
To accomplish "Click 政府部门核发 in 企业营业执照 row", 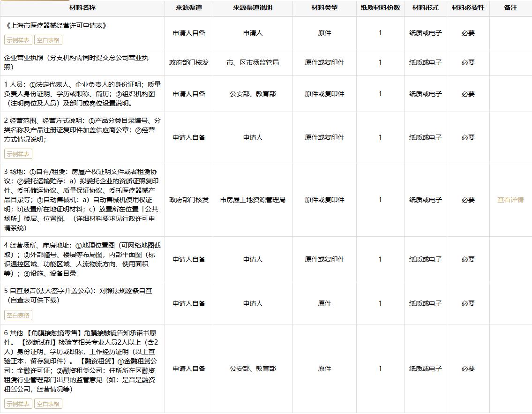I will (189, 62).
